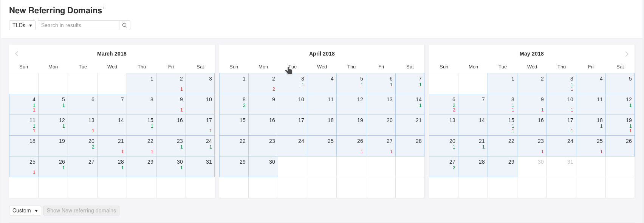Click the search magnifier icon
This screenshot has width=644, height=223.
[x=125, y=25]
